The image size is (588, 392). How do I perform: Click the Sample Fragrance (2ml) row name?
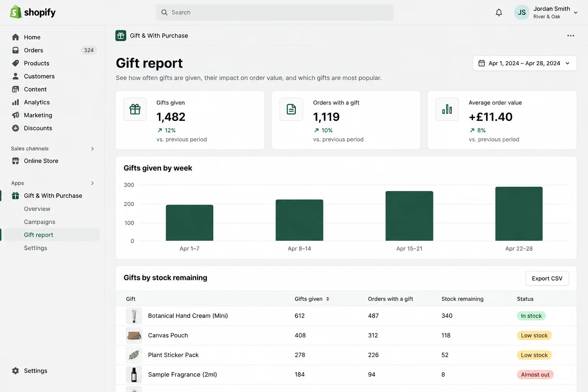coord(182,374)
